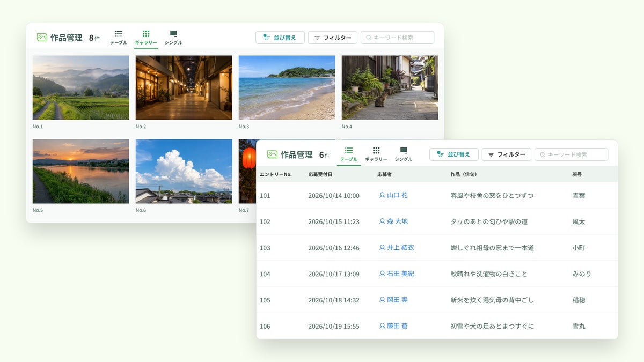Viewport: 644px width, 362px height.
Task: Focus keyword search field in gallery window
Action: (x=397, y=38)
